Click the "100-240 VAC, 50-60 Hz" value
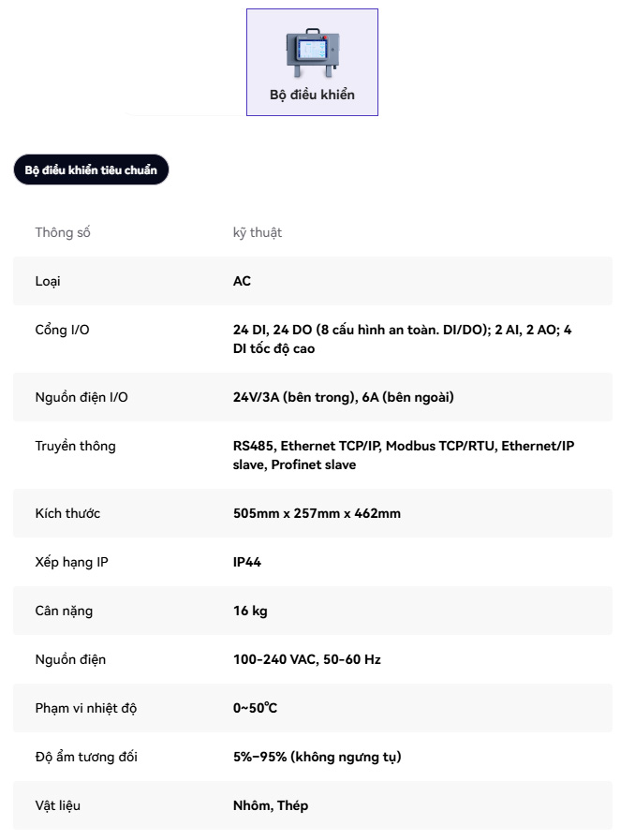The height and width of the screenshot is (840, 635). [x=306, y=659]
